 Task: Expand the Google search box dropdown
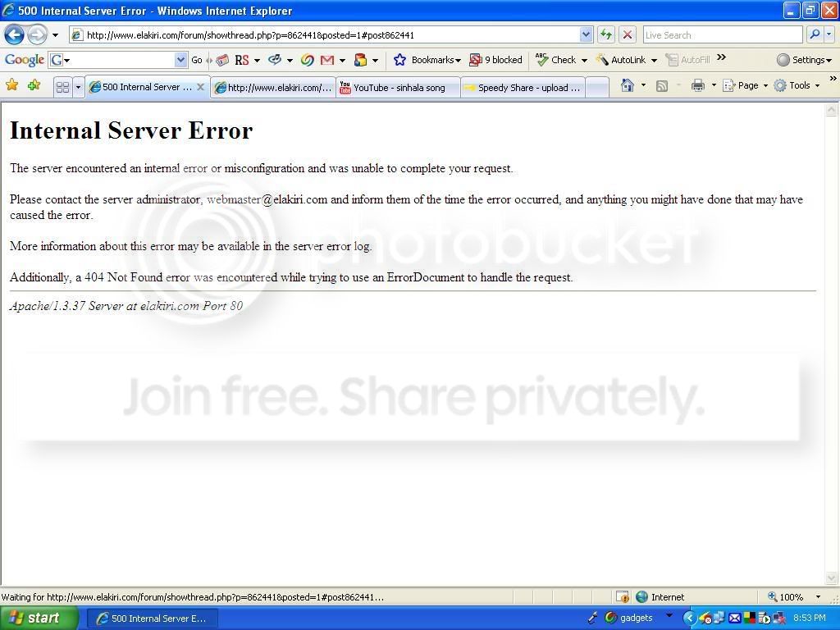pos(181,60)
